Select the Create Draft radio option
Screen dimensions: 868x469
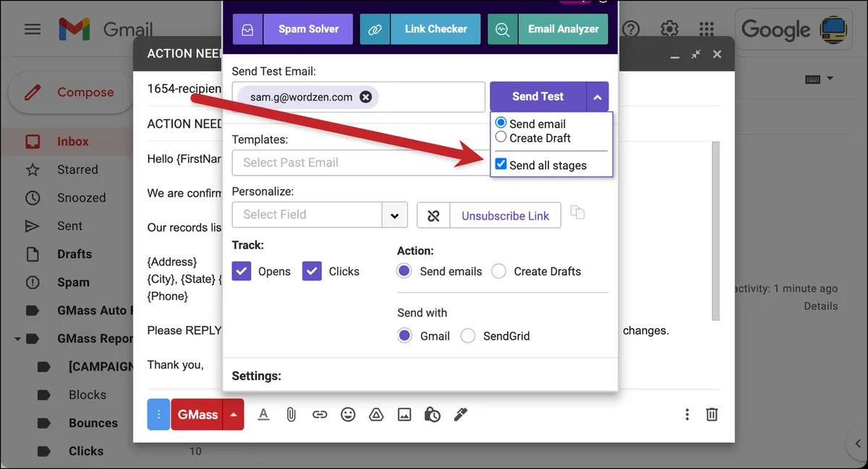pyautogui.click(x=501, y=137)
